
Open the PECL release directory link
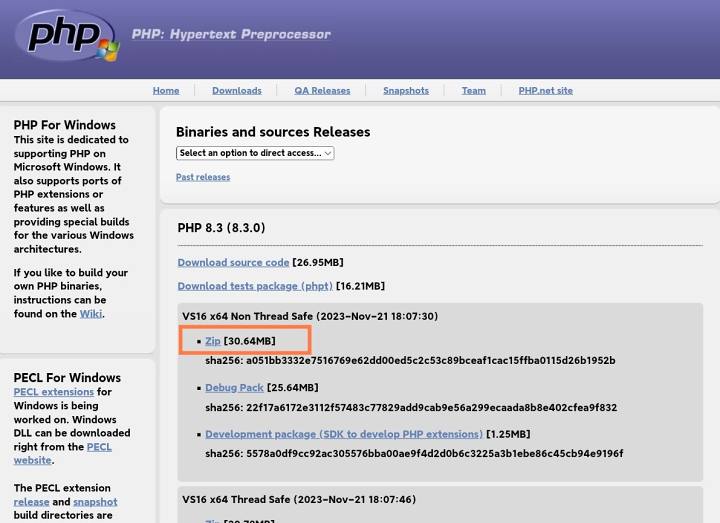[31, 502]
